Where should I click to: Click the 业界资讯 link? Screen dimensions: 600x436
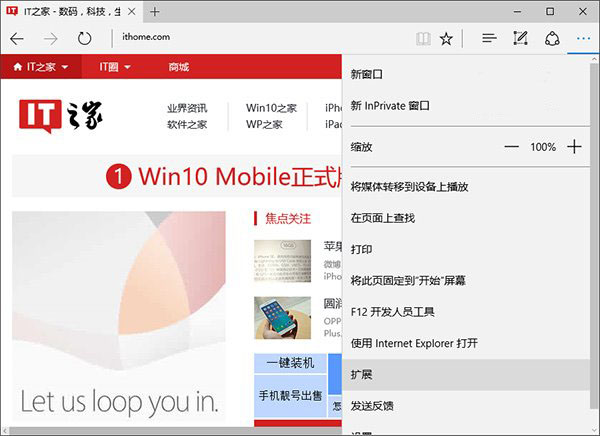click(187, 108)
